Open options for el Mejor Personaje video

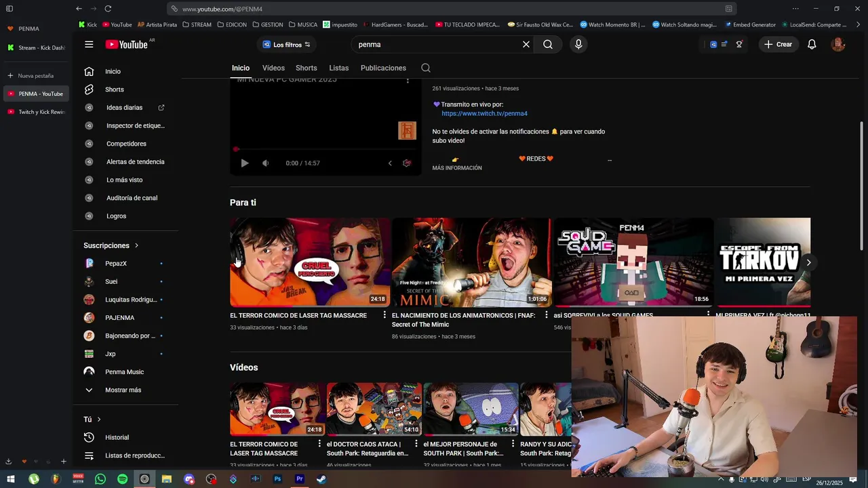pyautogui.click(x=513, y=444)
